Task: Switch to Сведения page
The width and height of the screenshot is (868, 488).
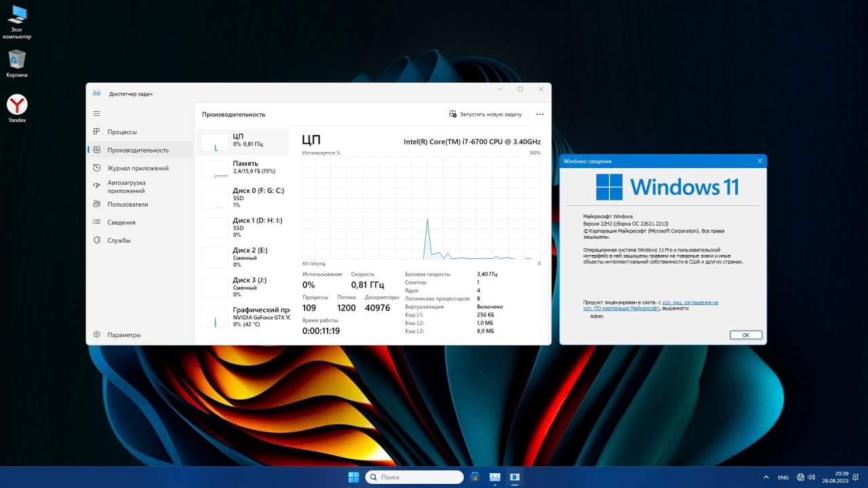Action: (x=140, y=222)
